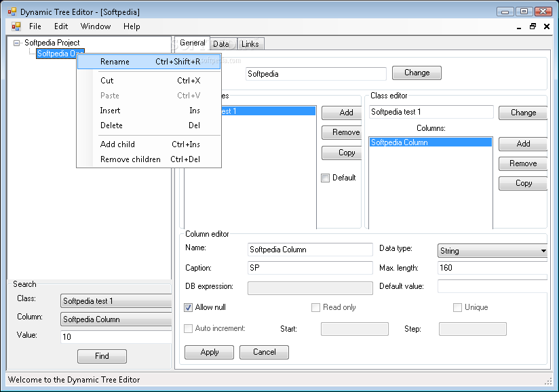The width and height of the screenshot is (559, 392).
Task: Click the Apply button
Action: click(x=209, y=352)
